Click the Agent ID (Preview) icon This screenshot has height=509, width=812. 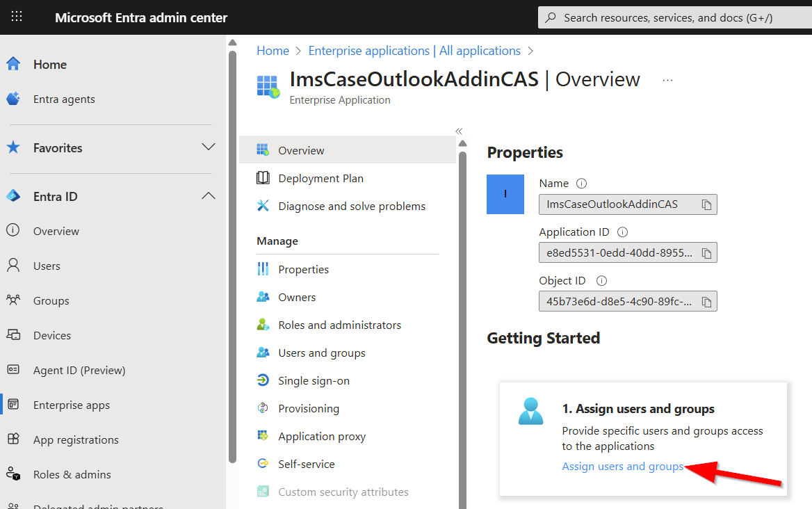(13, 369)
